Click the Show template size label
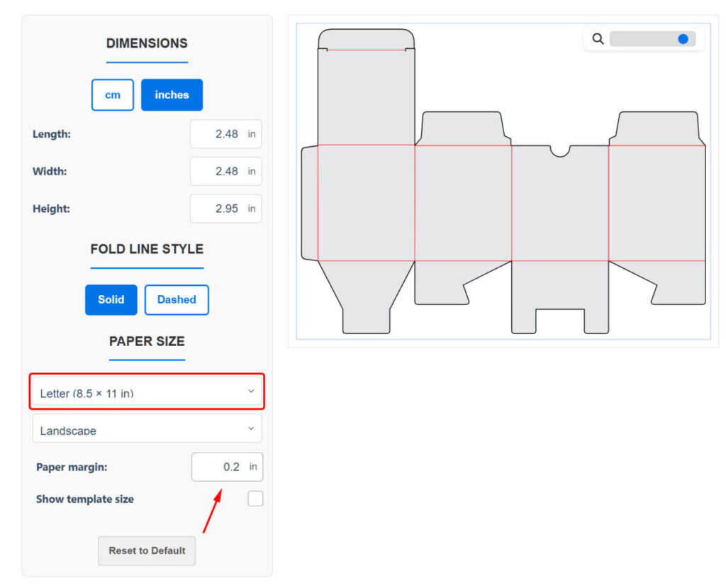Screen dimensions: 726x588 (x=85, y=499)
